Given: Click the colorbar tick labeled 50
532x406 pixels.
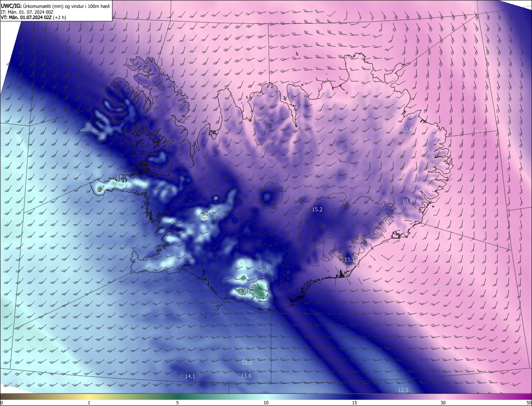Looking at the screenshot, I should tap(529, 403).
